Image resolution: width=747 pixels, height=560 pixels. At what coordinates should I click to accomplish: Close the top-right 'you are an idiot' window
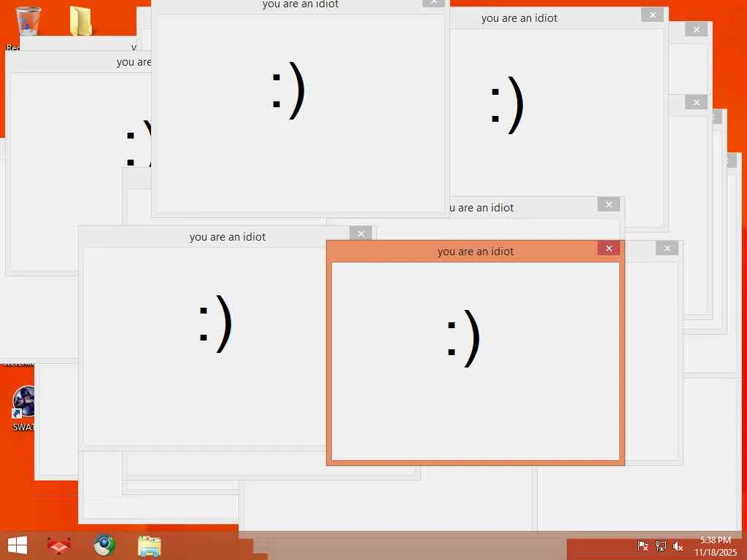click(x=653, y=15)
